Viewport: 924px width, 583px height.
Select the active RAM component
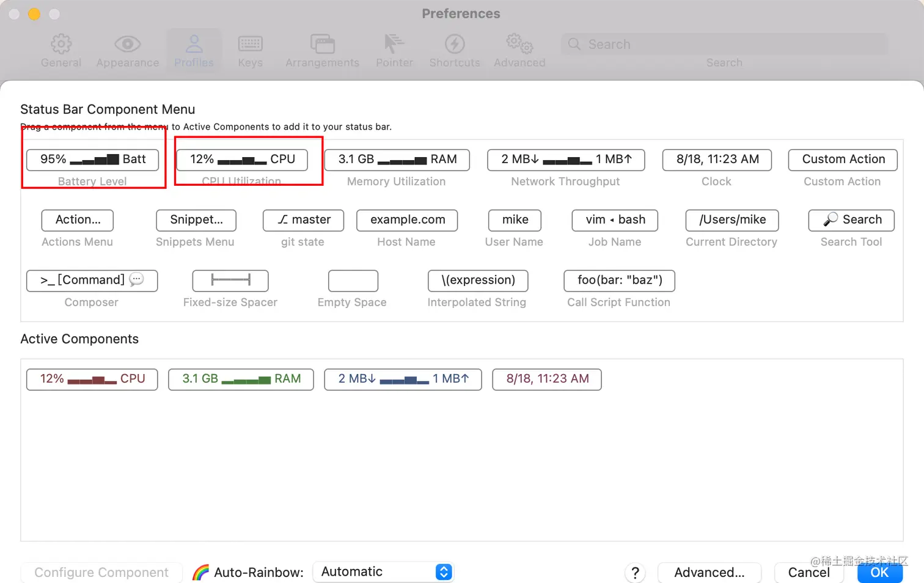(x=241, y=379)
